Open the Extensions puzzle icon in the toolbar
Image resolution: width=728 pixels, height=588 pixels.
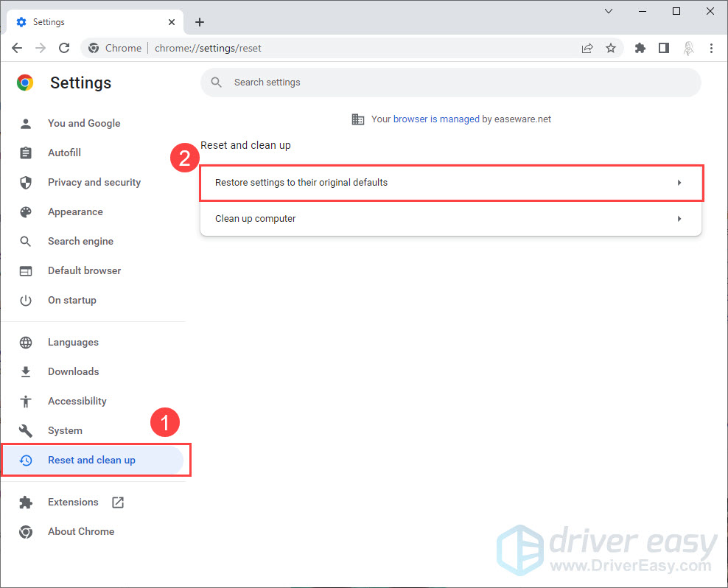pos(640,48)
